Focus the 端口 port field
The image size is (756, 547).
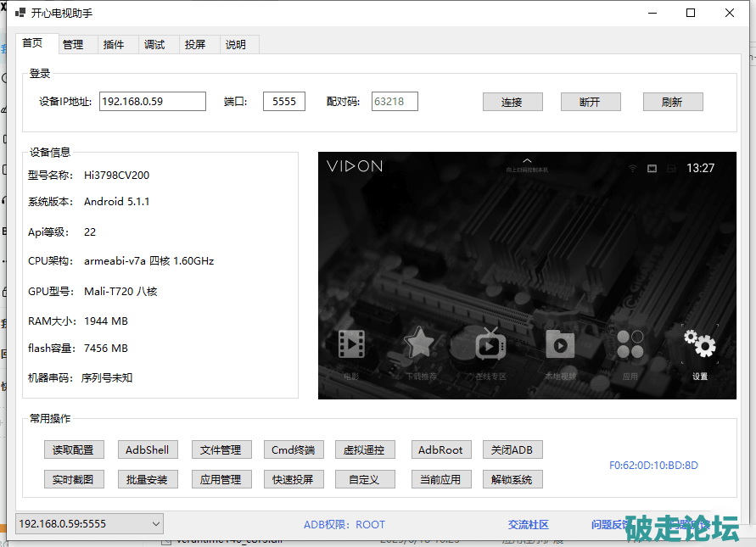[x=283, y=102]
